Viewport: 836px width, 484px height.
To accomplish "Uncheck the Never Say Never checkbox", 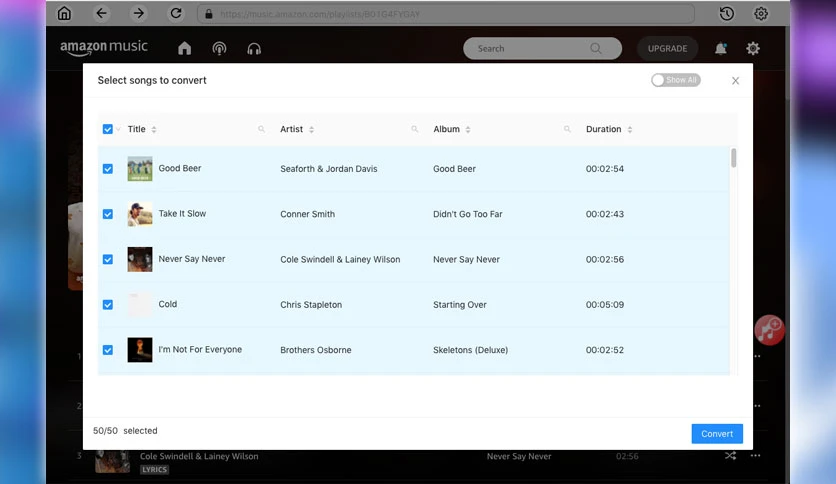I will coord(108,260).
